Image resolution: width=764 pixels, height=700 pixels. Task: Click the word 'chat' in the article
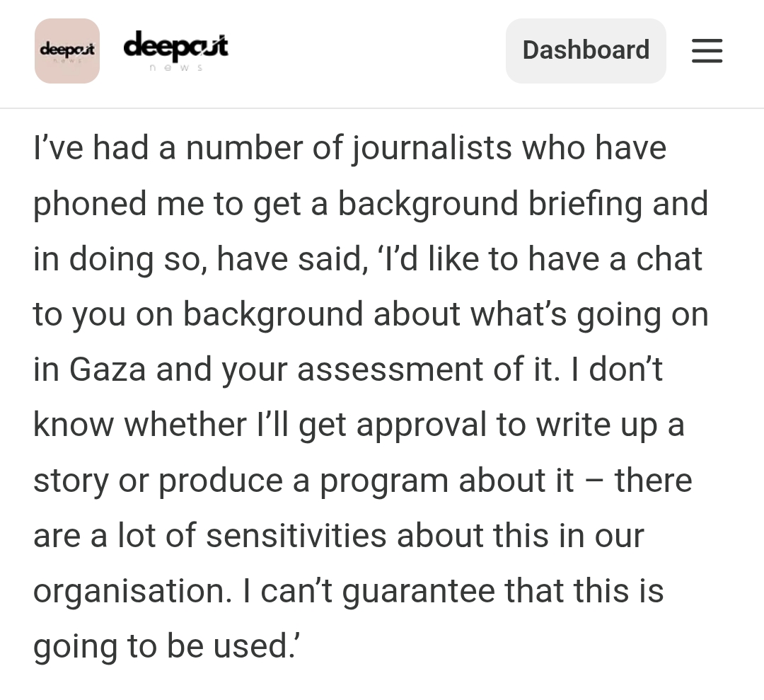(x=669, y=259)
